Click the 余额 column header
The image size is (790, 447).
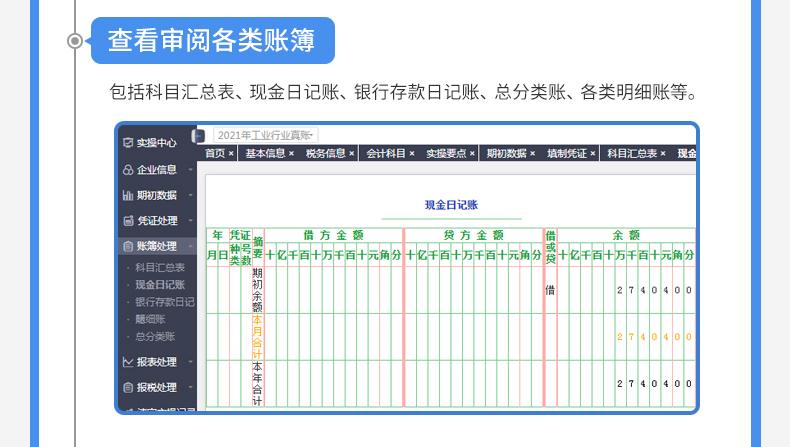tap(626, 235)
